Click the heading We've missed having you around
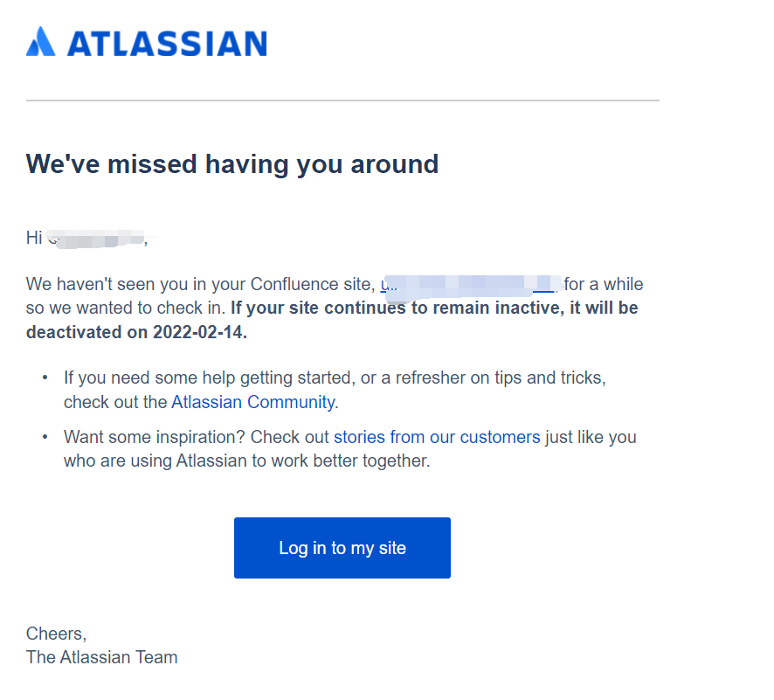This screenshot has width=774, height=700. 232,164
